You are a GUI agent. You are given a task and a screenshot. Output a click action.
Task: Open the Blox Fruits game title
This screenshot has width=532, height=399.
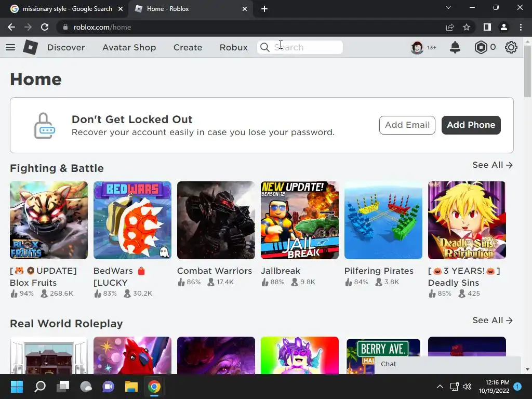(44, 276)
